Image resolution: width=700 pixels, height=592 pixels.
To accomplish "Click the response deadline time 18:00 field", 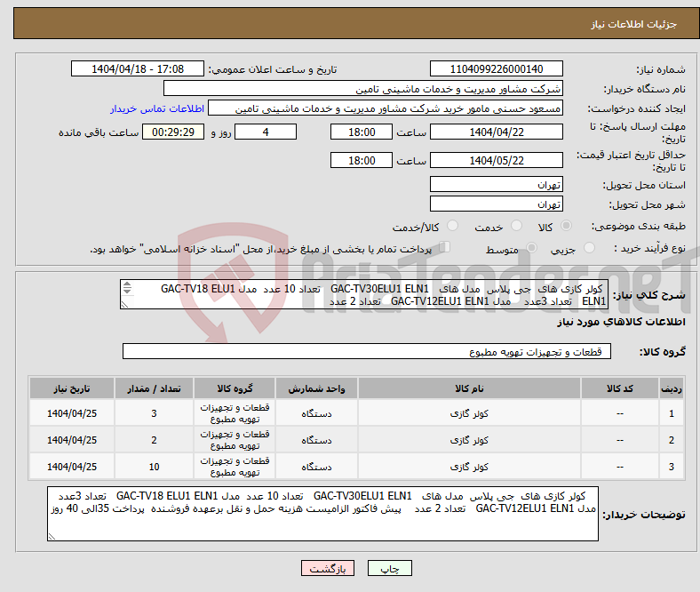I will click(x=362, y=132).
